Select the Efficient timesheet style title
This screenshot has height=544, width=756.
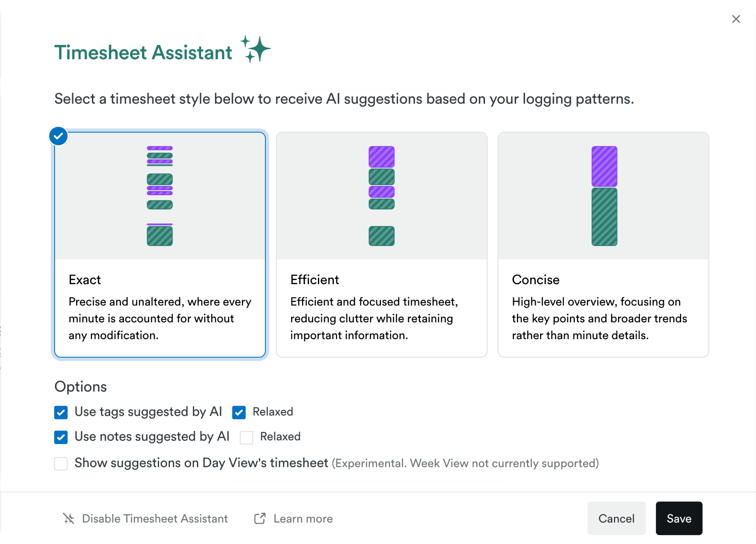pos(314,280)
